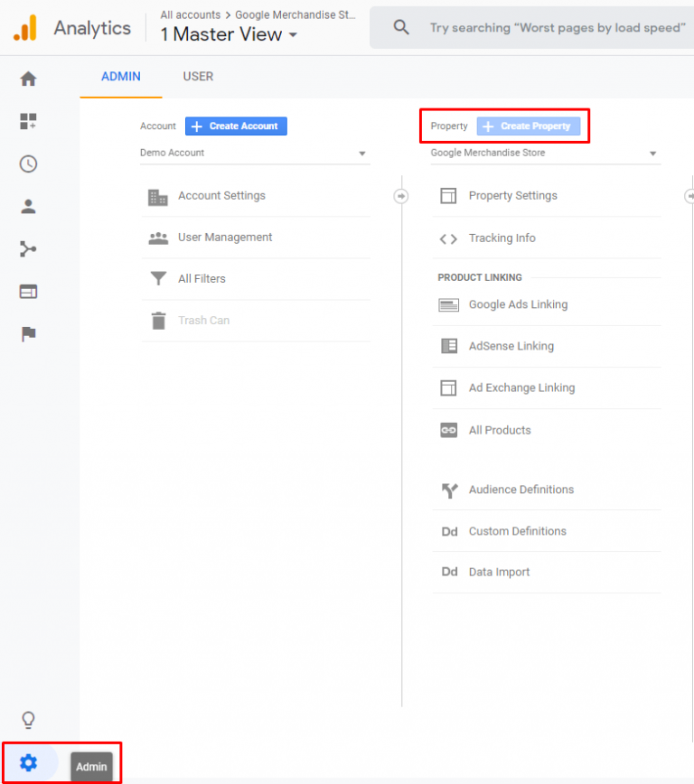Click the search magnifier icon
Image resolution: width=694 pixels, height=784 pixels.
click(401, 27)
